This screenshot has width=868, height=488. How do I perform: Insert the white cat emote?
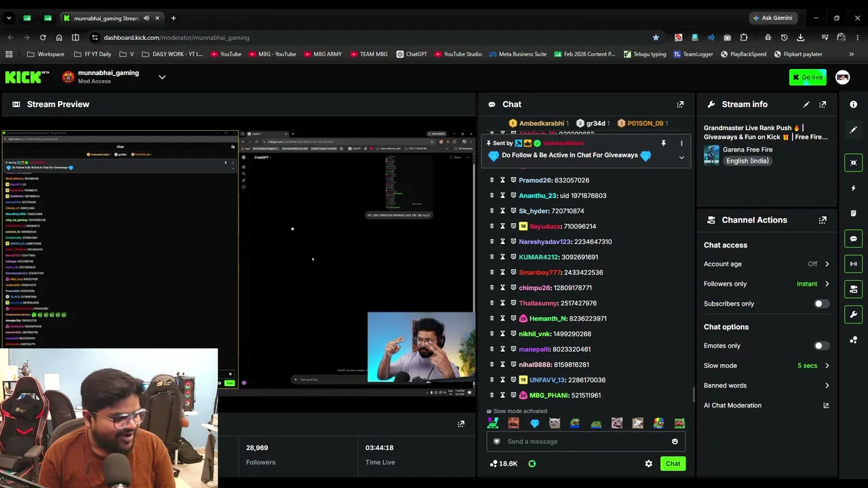(x=555, y=424)
